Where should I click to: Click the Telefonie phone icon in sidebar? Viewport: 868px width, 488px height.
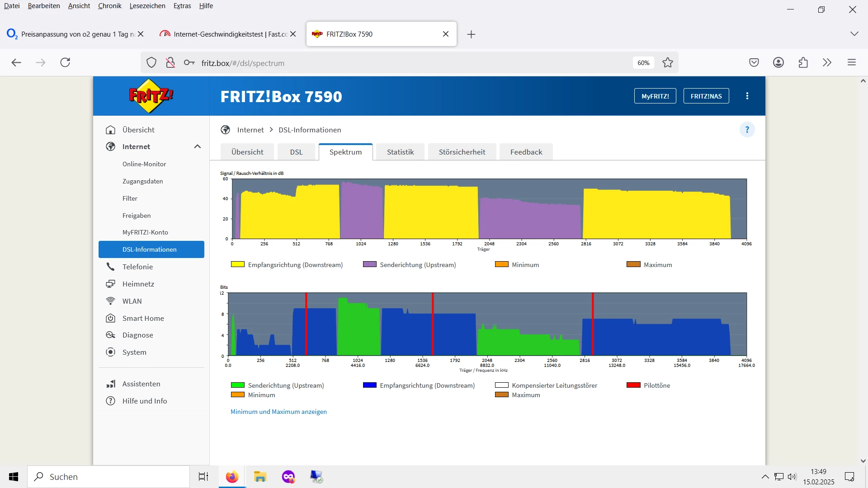110,267
